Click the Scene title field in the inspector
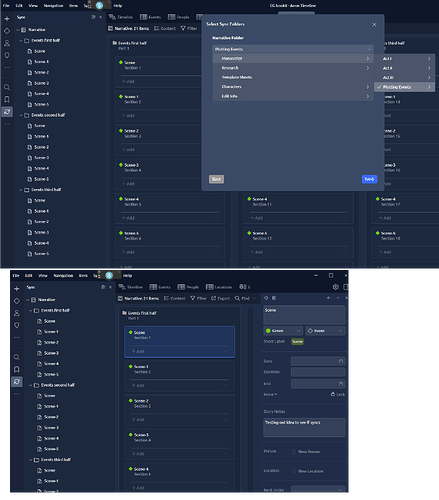 [x=304, y=315]
